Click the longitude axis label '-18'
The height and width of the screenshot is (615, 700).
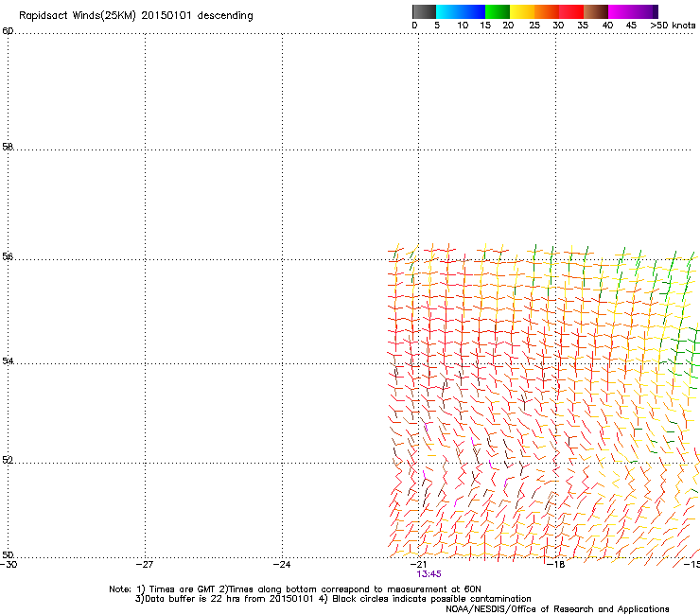[x=556, y=565]
